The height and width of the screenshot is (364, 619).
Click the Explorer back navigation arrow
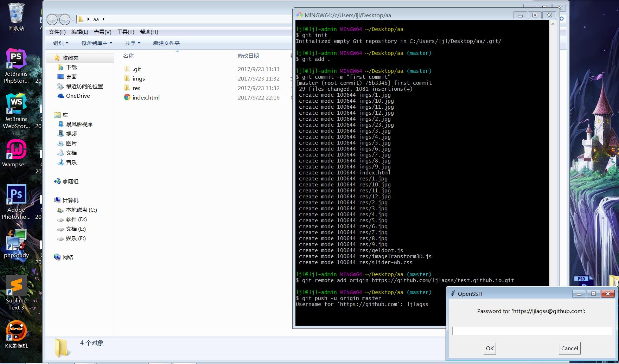click(52, 19)
